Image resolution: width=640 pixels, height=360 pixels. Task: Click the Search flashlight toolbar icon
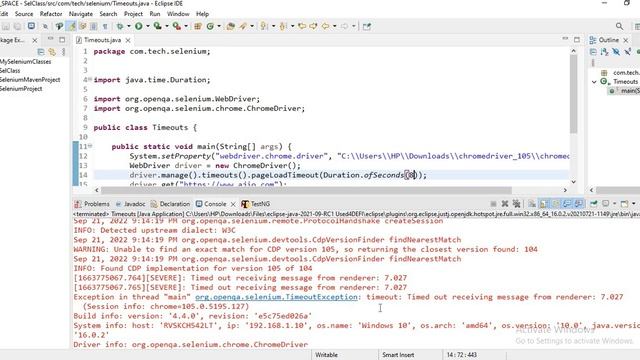coord(243,26)
